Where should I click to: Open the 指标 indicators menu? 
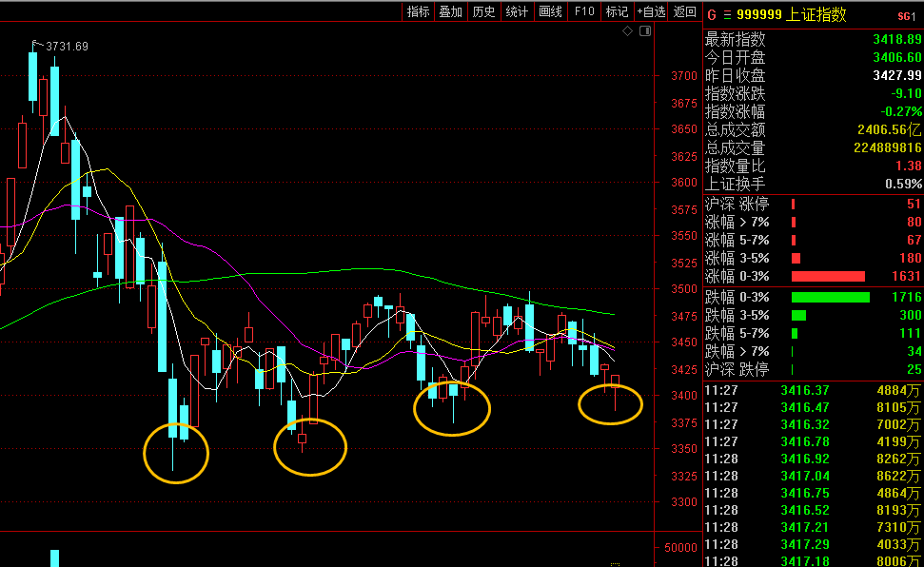coord(419,11)
